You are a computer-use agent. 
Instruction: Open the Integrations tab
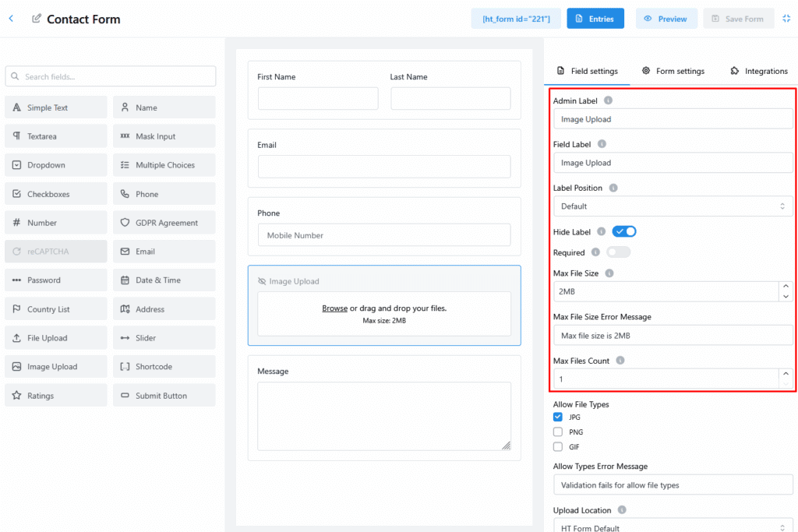coord(759,71)
